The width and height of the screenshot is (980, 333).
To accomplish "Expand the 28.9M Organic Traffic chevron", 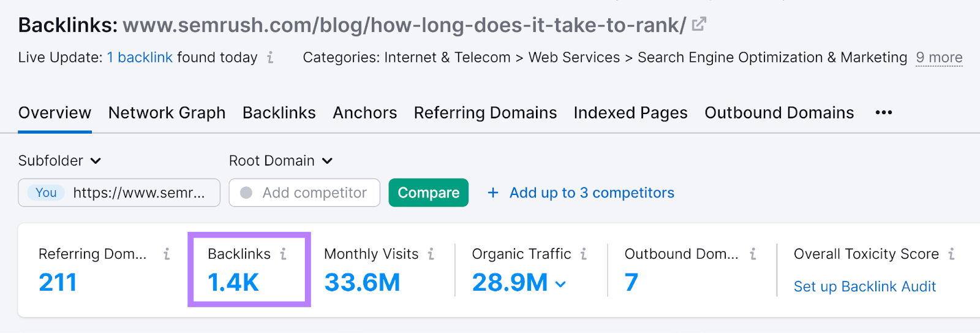I will tap(560, 284).
